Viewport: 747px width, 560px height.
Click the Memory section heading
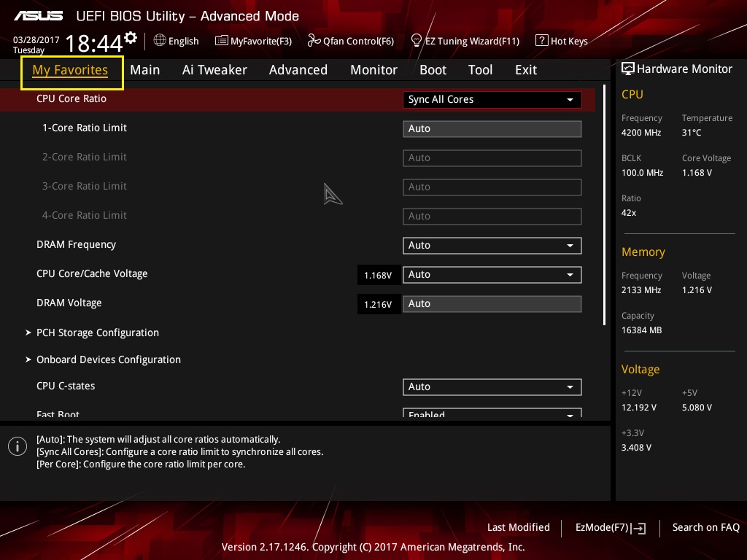[643, 252]
